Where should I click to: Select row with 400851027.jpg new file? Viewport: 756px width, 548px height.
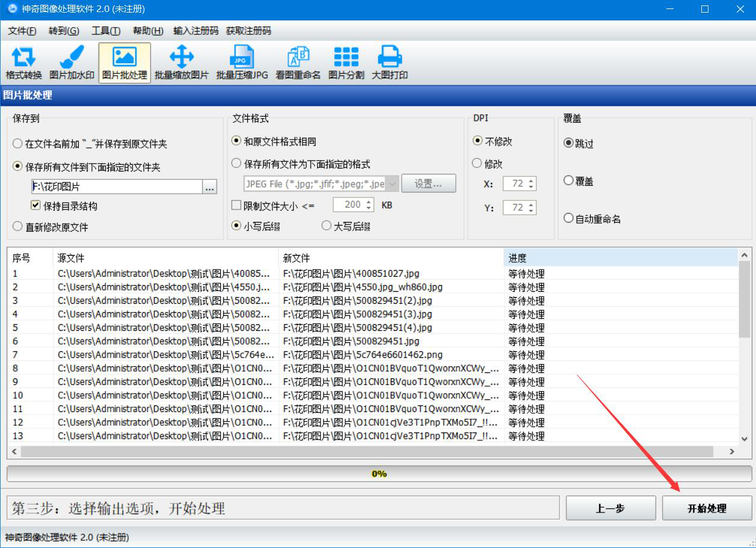373,274
